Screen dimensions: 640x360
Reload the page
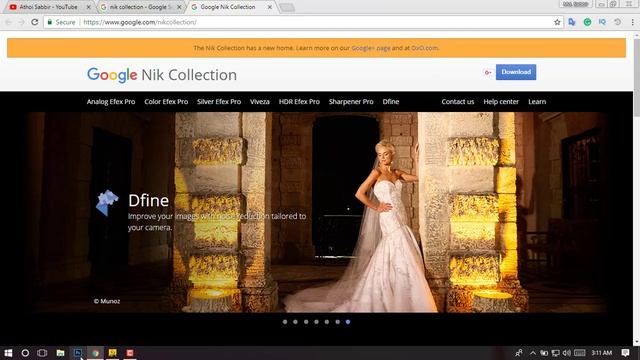(35, 22)
